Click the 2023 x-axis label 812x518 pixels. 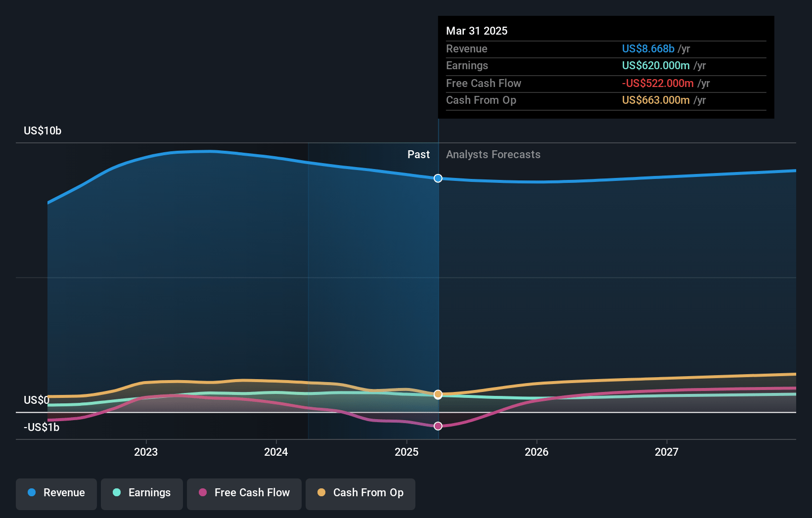tap(146, 452)
